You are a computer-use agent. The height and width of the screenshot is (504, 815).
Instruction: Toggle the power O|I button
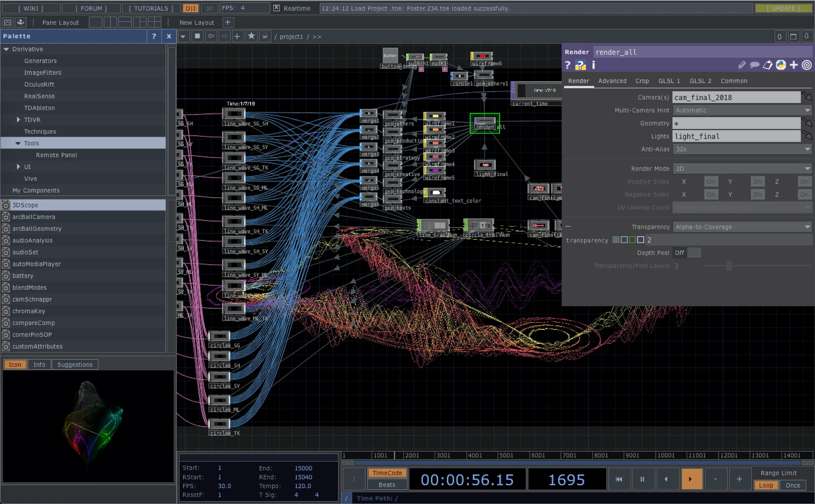tap(191, 8)
